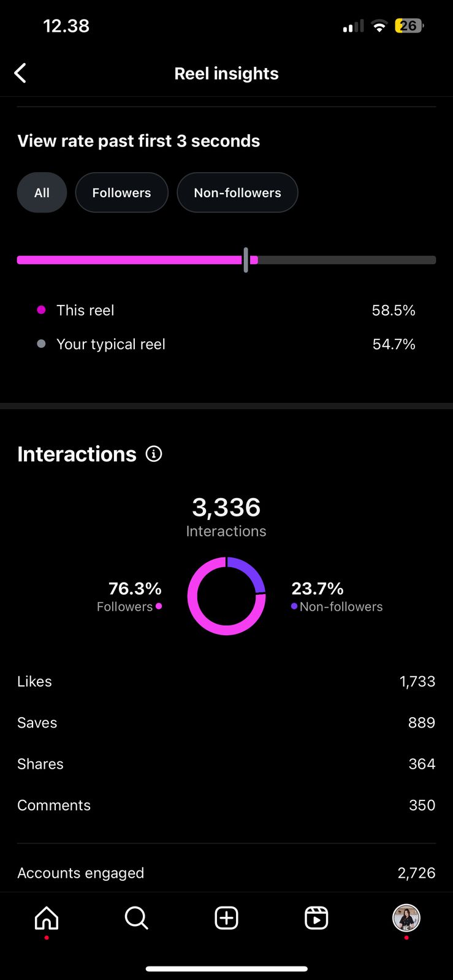Select the All filter chip
Image resolution: width=453 pixels, height=980 pixels.
coord(42,193)
